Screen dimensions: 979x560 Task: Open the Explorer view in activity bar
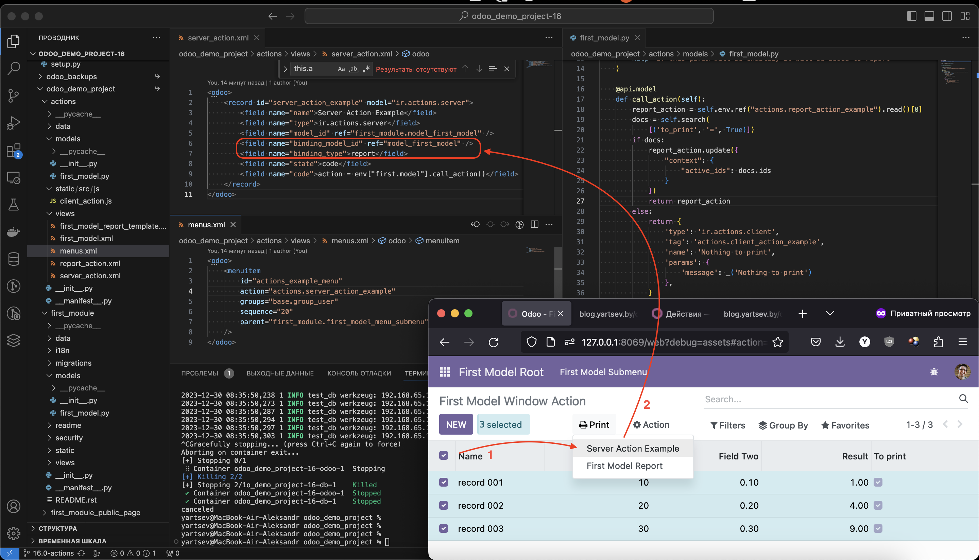(14, 41)
